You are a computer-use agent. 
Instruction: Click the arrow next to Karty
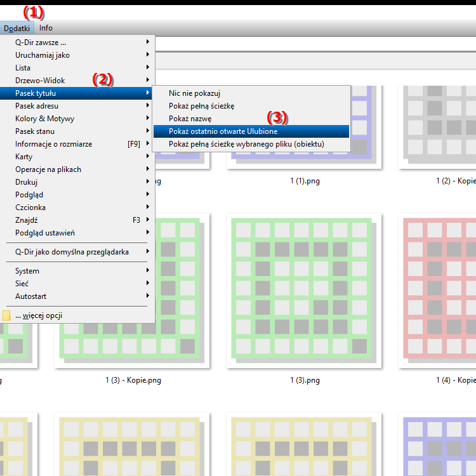[147, 155]
